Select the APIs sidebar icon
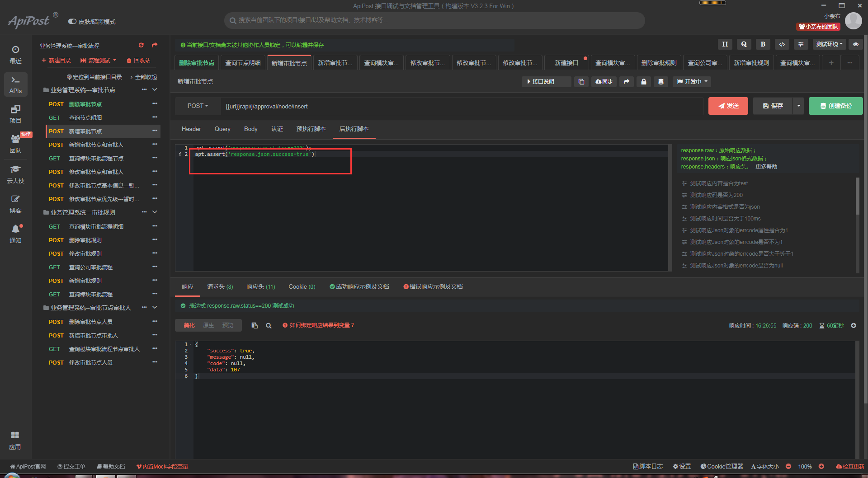Image resolution: width=868 pixels, height=478 pixels. [x=15, y=84]
